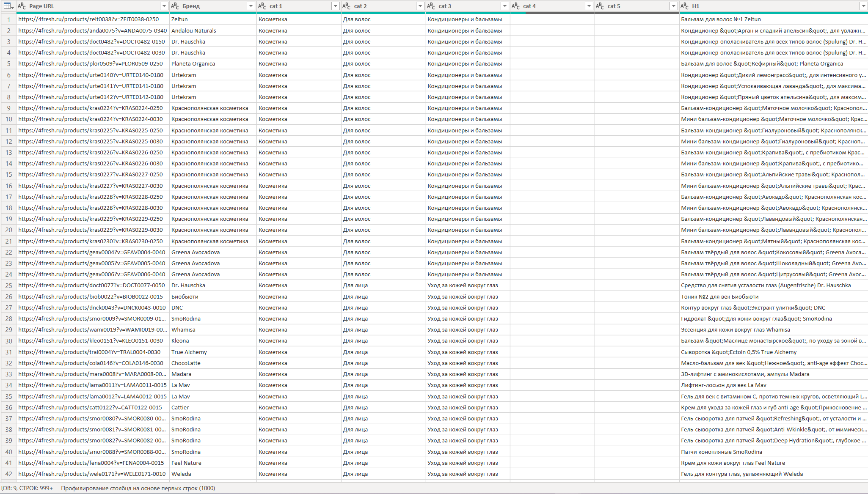Click the column quality bar under cat 4

point(552,13)
